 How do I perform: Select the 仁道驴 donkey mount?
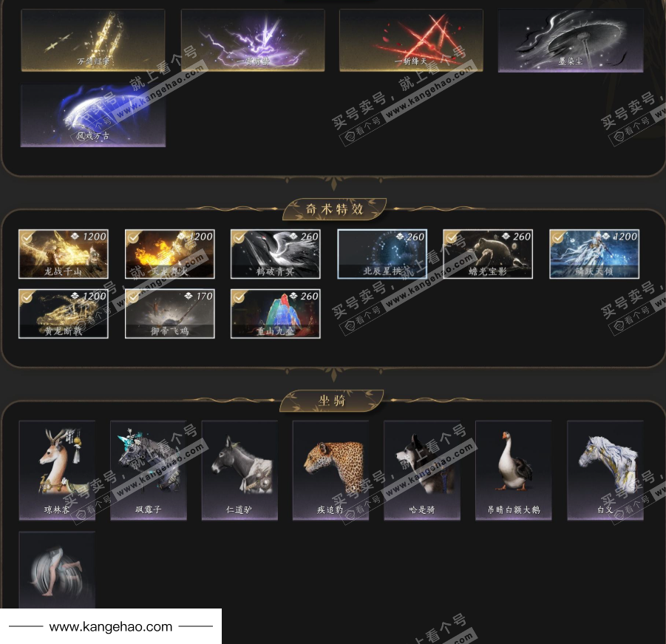(x=239, y=470)
